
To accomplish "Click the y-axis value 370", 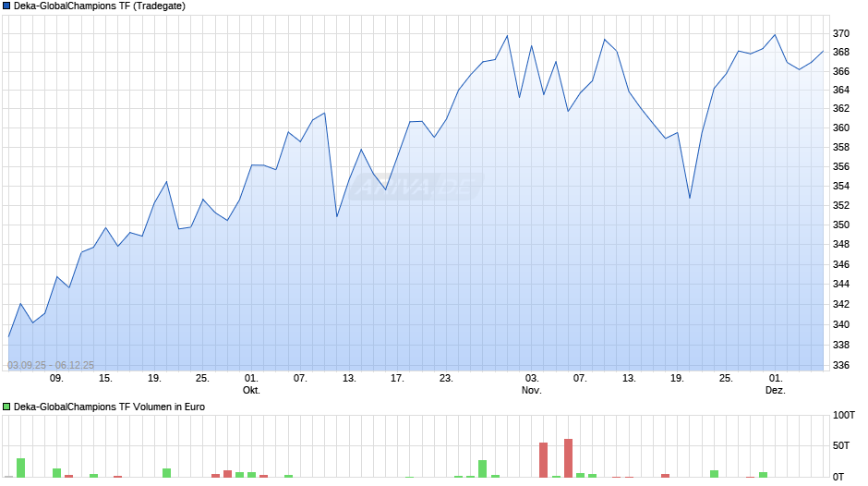I will 841,34.
